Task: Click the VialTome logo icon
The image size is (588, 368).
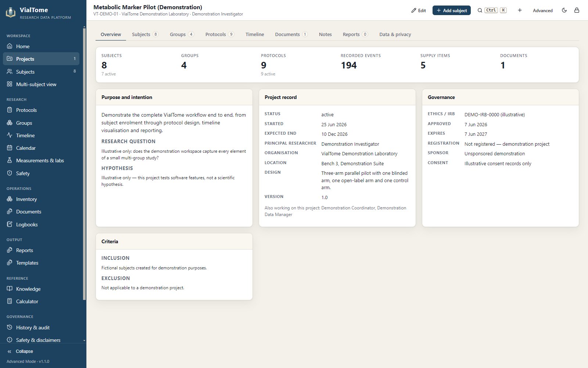Action: (11, 13)
